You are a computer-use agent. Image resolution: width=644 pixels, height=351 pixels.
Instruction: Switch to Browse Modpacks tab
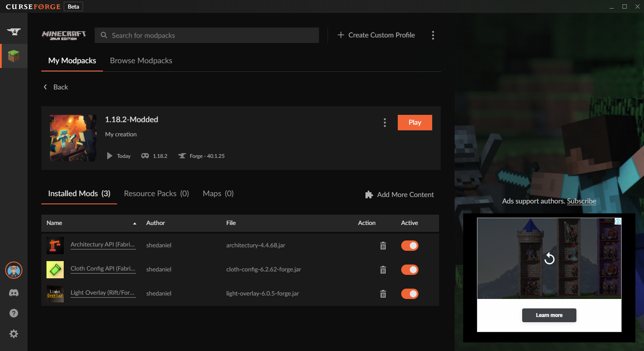(141, 61)
